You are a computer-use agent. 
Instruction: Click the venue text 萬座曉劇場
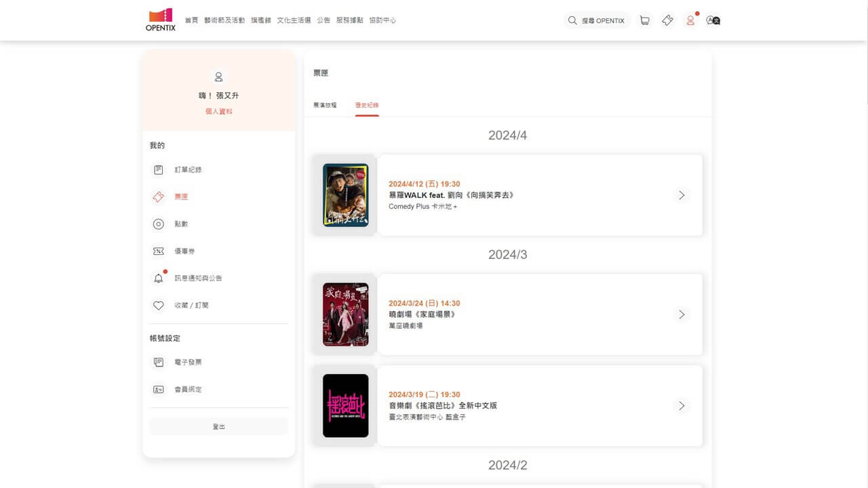click(x=406, y=326)
